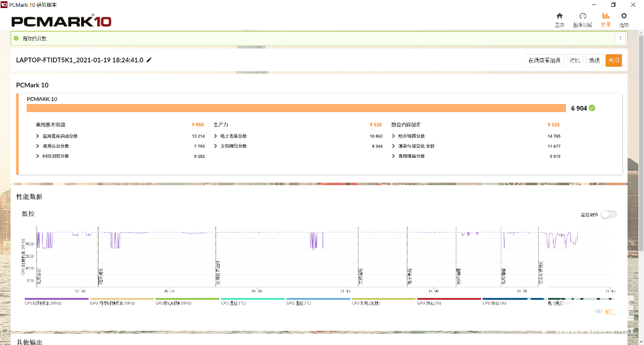Screen dimensions: 644x345
Task: Click the PCMark 10 title bar app icon
Action: (4, 4)
